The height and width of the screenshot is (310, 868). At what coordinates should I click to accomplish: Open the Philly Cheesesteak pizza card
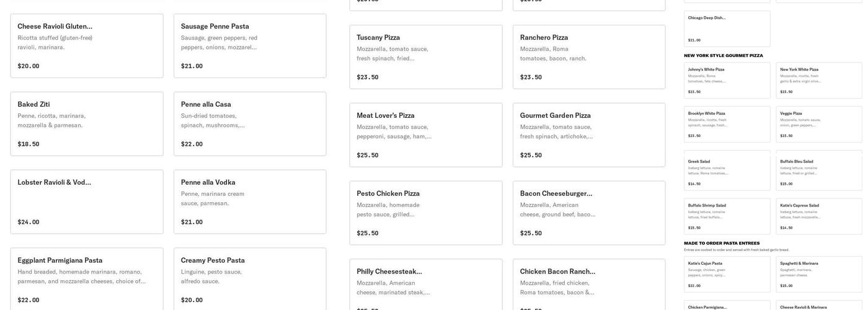tap(426, 285)
